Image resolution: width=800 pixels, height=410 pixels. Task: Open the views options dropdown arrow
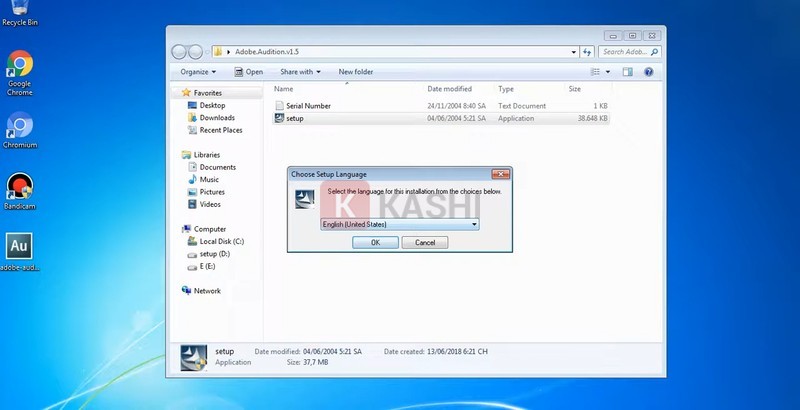(x=608, y=72)
